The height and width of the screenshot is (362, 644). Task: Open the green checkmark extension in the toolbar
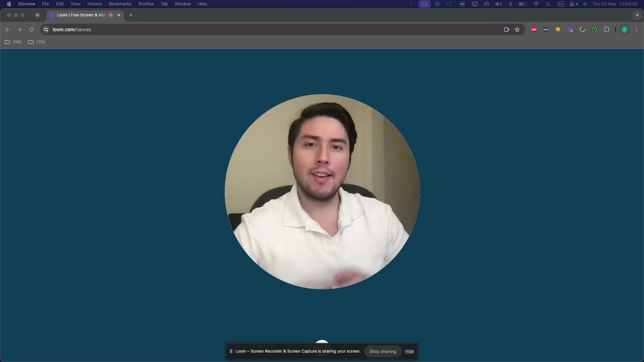(x=595, y=29)
